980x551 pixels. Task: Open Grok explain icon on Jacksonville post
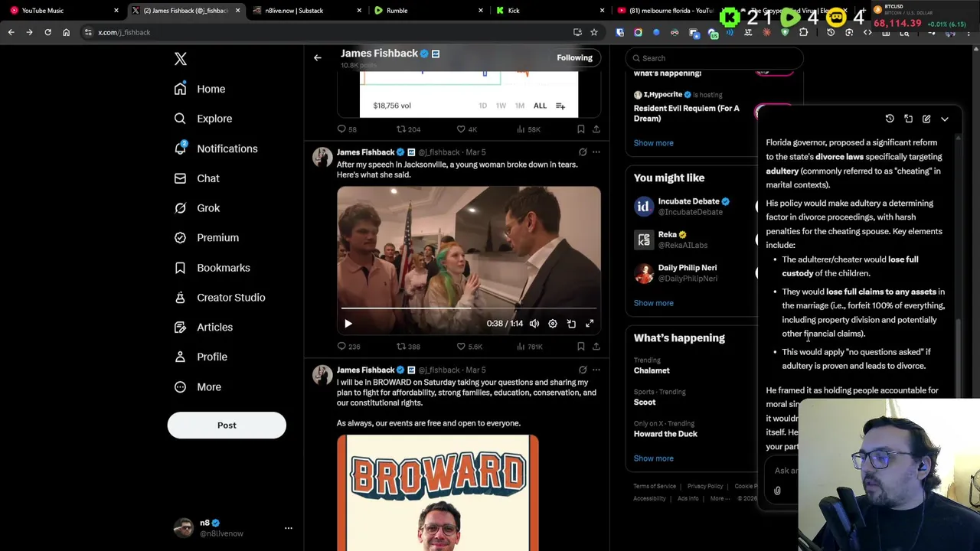pyautogui.click(x=583, y=152)
